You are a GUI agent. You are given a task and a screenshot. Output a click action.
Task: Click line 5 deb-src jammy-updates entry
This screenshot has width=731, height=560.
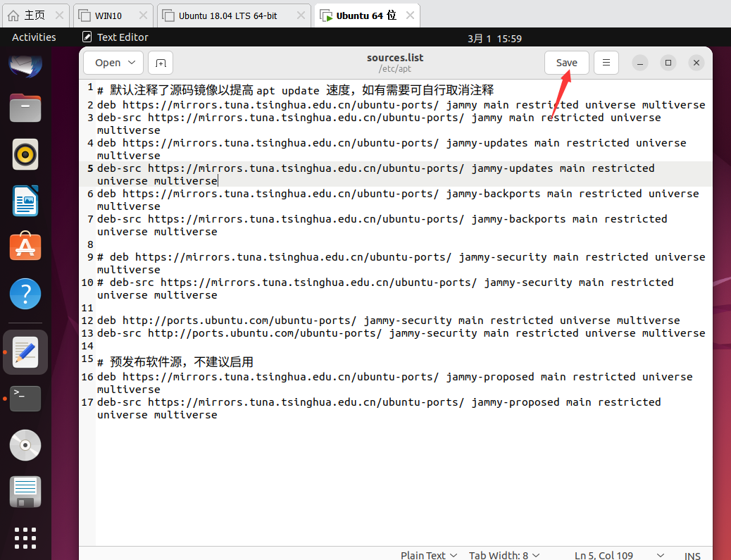pos(376,175)
